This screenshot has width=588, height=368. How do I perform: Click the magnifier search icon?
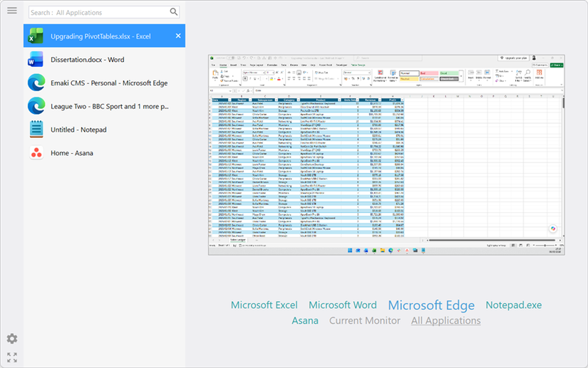173,12
